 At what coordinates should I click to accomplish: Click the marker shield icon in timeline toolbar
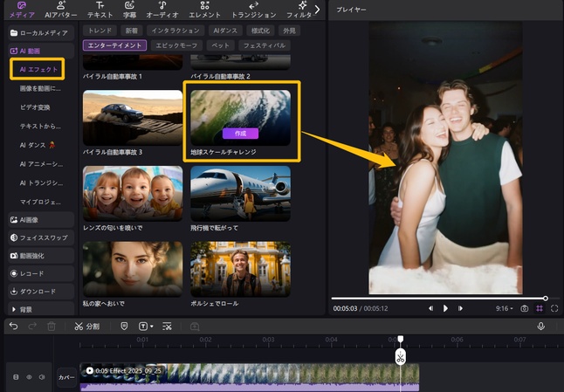coord(124,326)
